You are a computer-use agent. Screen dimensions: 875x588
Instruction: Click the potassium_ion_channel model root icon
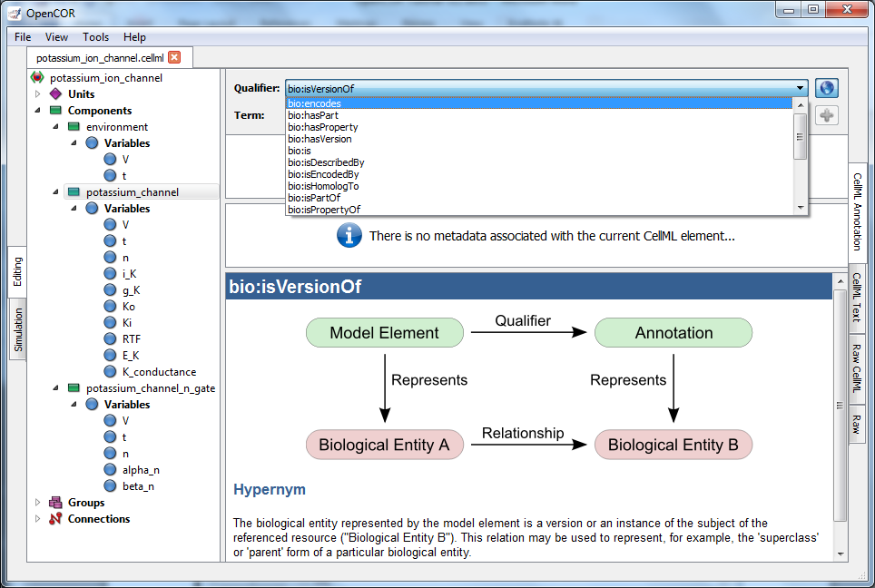pos(37,77)
